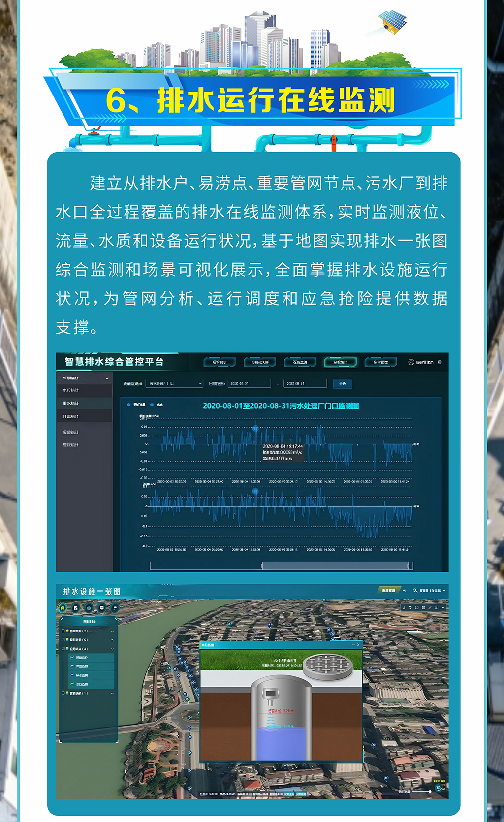This screenshot has width=504, height=822.
Task: Click the globe icon in map tool strip
Action: pyautogui.click(x=410, y=608)
